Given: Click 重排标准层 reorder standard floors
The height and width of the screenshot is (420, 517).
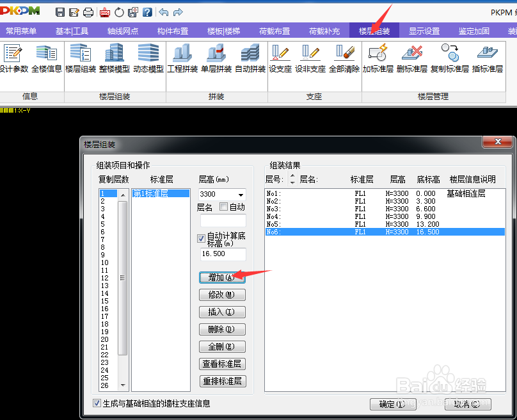Looking at the screenshot, I should click(x=223, y=381).
